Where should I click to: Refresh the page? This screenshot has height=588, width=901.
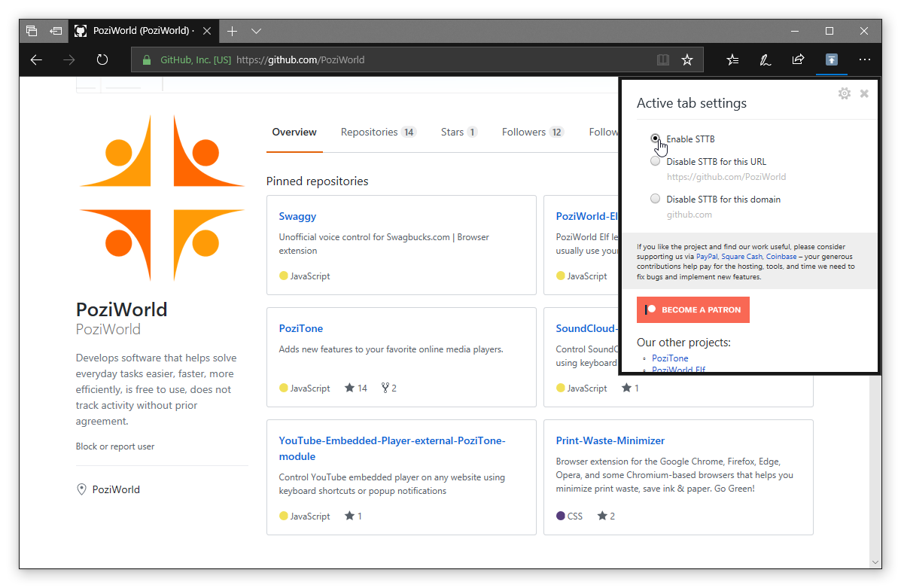(102, 59)
